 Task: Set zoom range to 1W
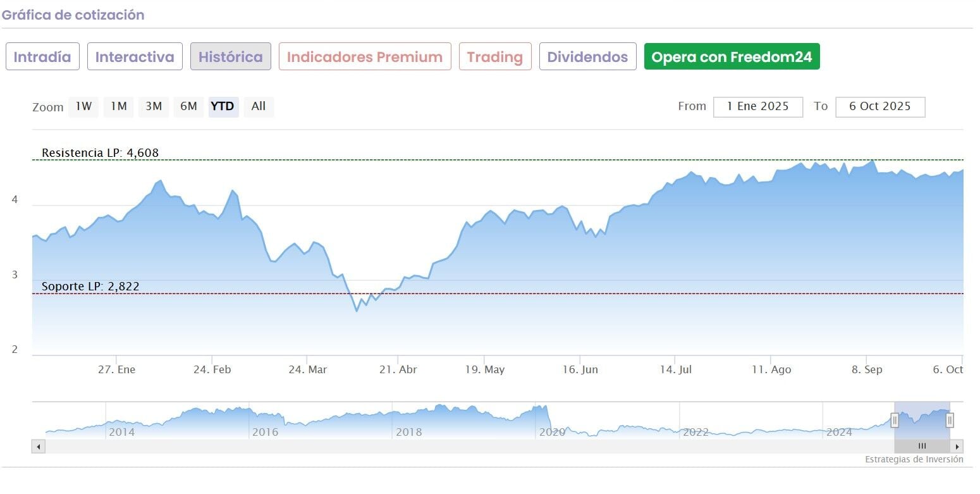click(84, 106)
